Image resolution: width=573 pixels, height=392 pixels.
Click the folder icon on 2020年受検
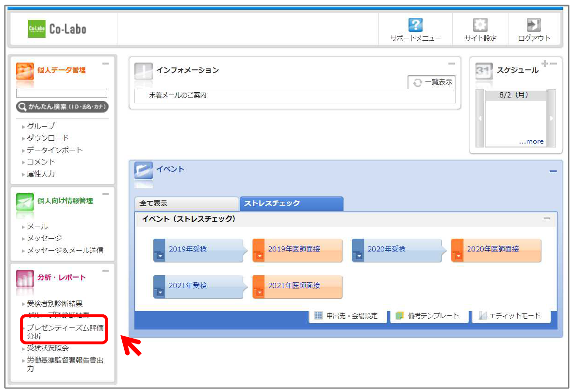[359, 255]
